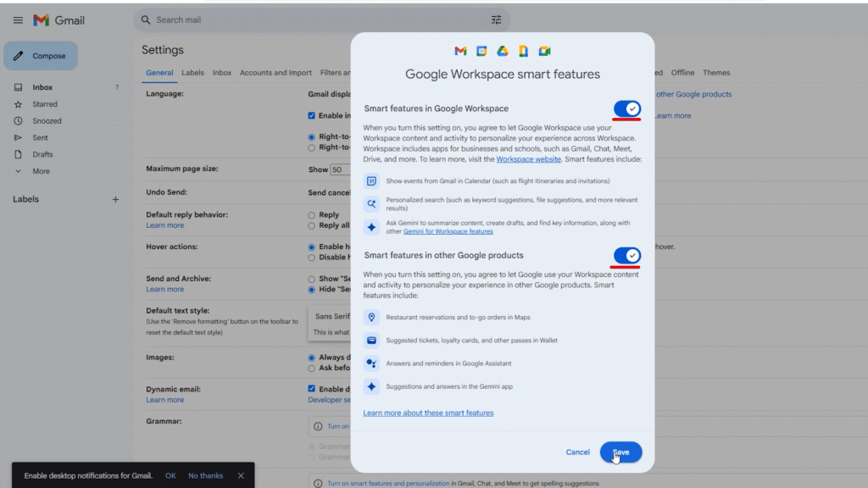The width and height of the screenshot is (868, 488).
Task: Open the Starred folder
Action: pos(44,104)
